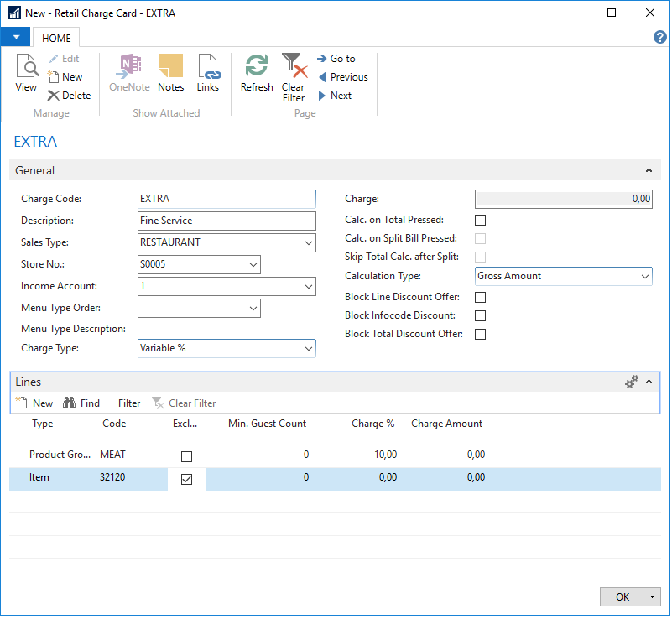This screenshot has height=619, width=672.
Task: Expand the Calculation Type dropdown
Action: (644, 276)
